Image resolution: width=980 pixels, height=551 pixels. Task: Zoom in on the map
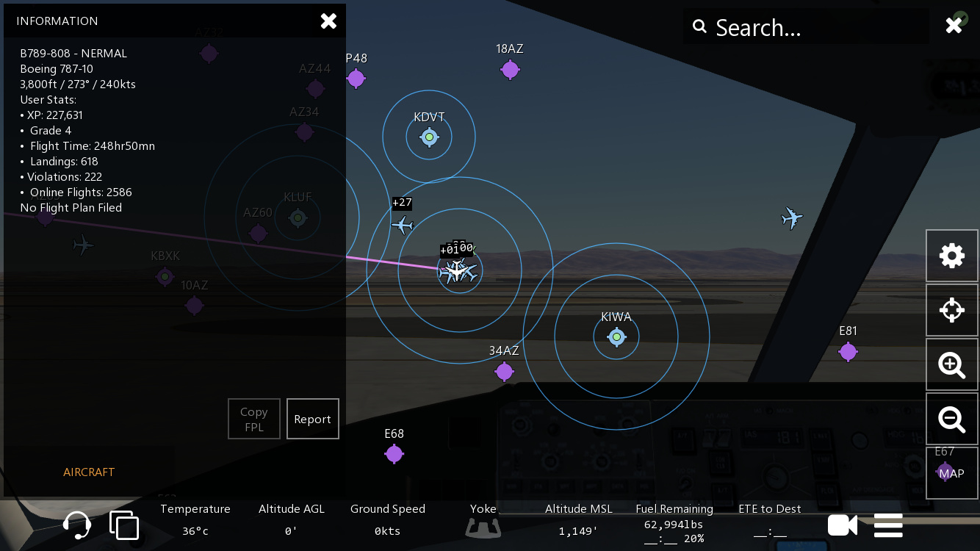(x=952, y=364)
